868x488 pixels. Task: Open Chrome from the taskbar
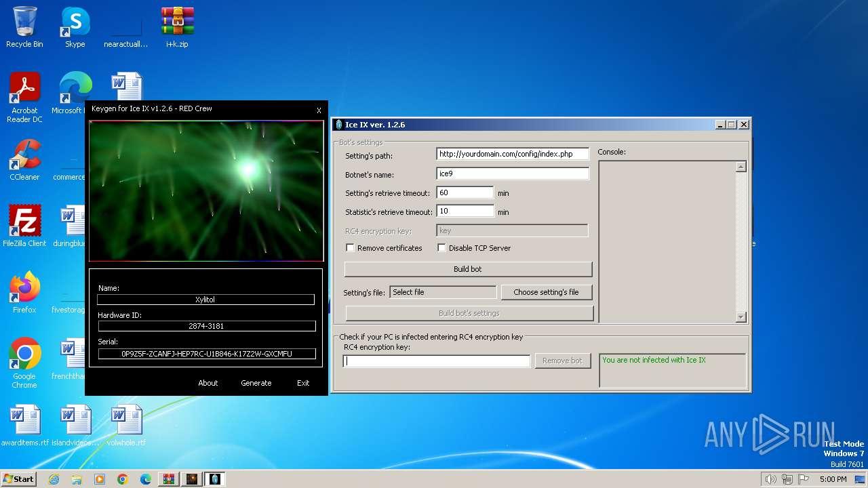[123, 479]
